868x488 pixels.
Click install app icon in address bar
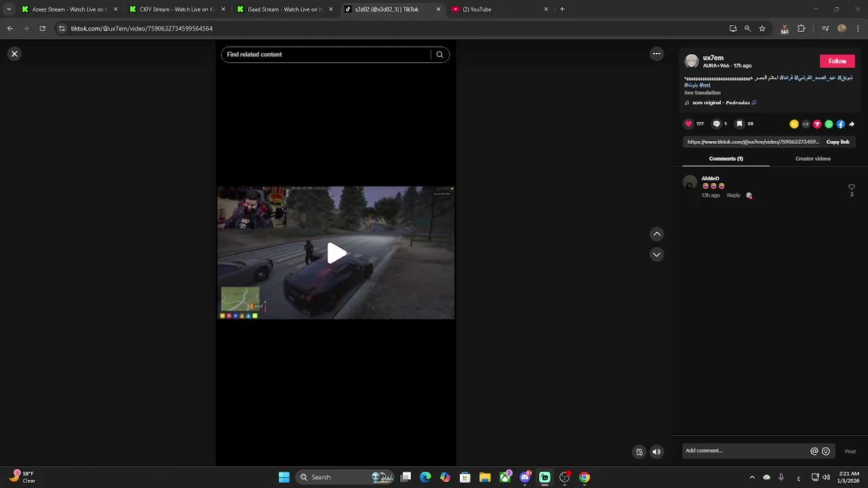coord(733,28)
